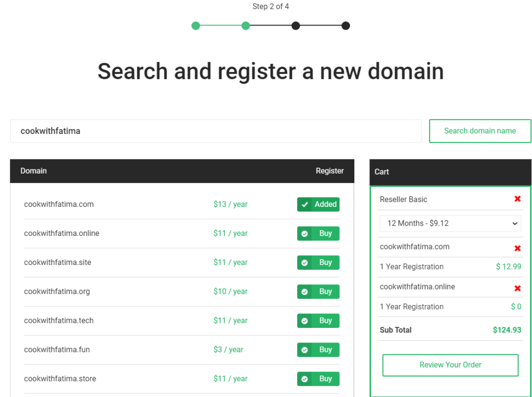The width and height of the screenshot is (532, 397).
Task: Buy the cookwithfatima.store domain
Action: (x=318, y=379)
